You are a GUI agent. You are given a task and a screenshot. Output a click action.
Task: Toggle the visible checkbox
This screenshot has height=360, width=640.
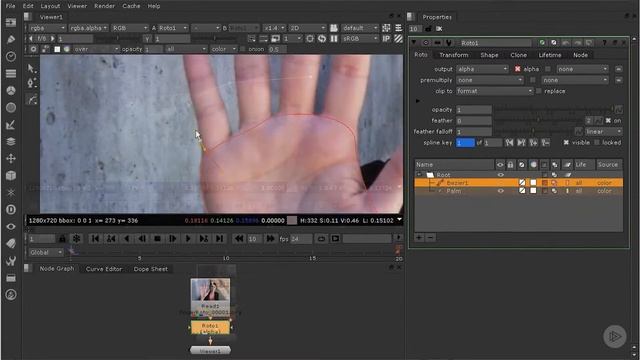tap(566, 142)
